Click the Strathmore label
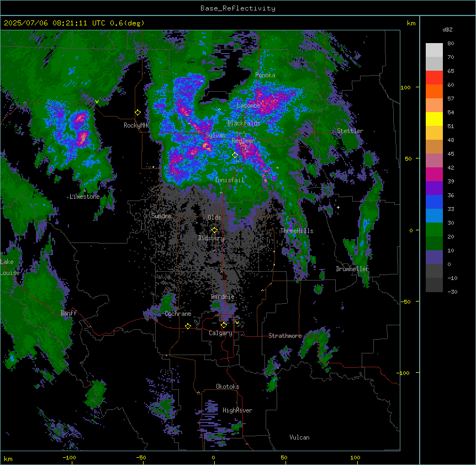This screenshot has height=465, width=476. (285, 336)
